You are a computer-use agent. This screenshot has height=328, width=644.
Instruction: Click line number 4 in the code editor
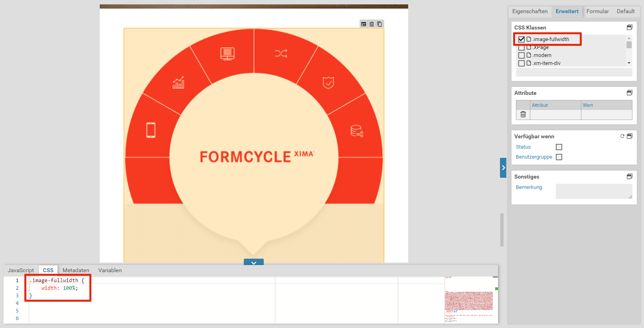17,303
